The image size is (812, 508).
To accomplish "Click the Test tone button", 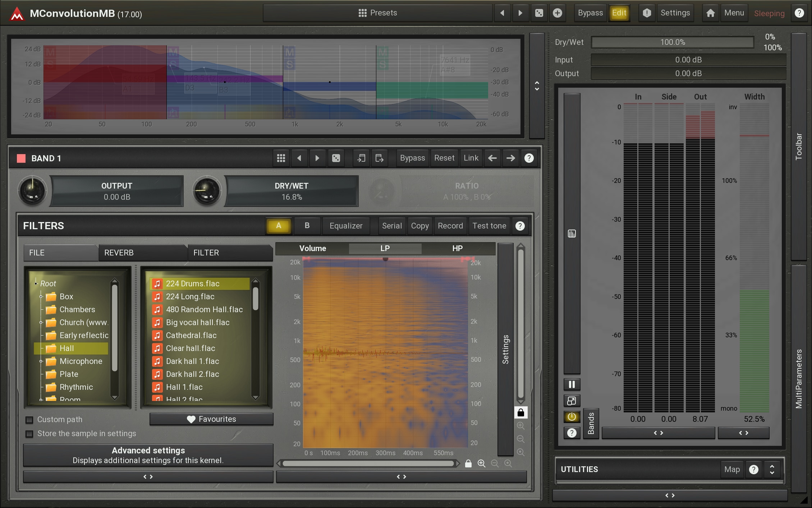I will (489, 226).
